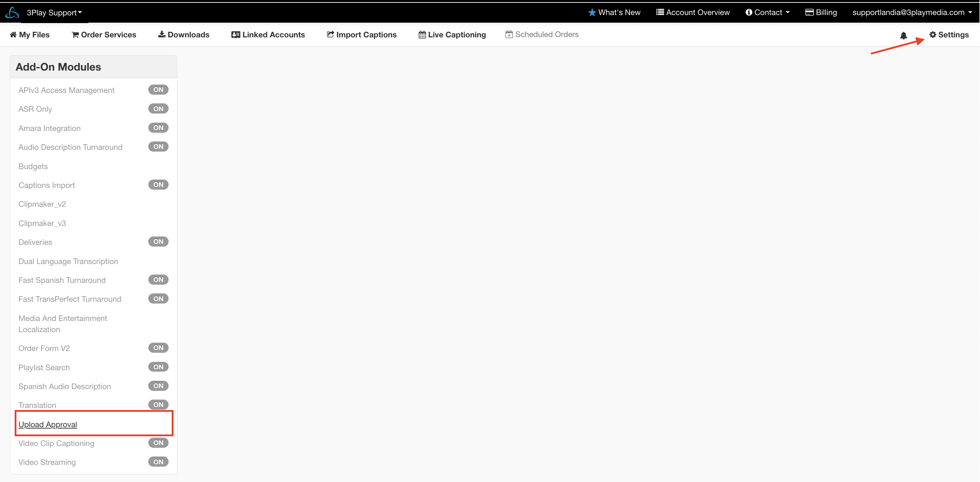Screen dimensions: 980x482
Task: Click the Import Captions share icon
Action: (x=330, y=34)
